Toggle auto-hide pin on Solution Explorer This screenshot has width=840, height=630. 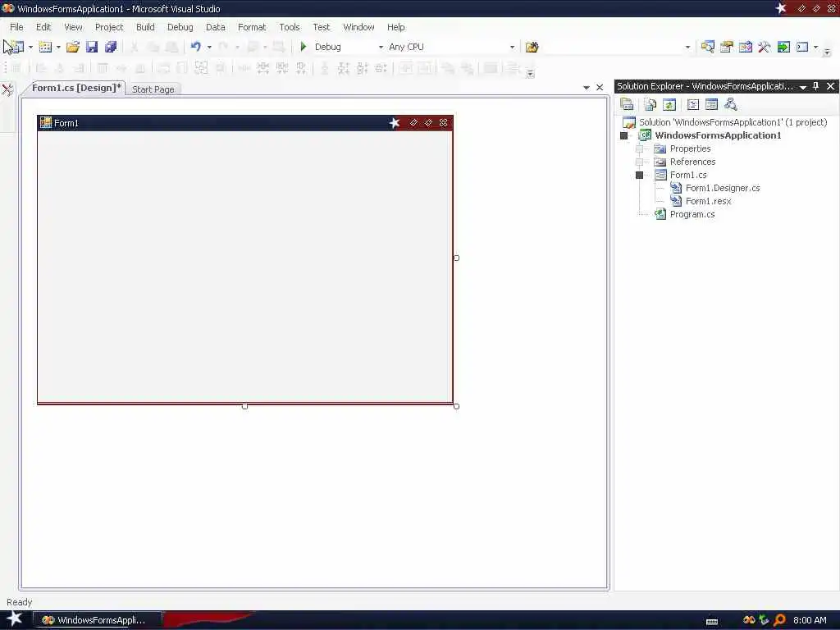click(x=816, y=86)
